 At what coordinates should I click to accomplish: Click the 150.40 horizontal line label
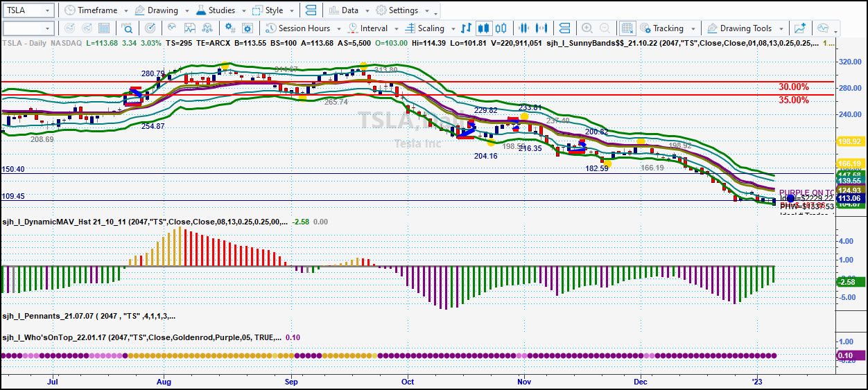click(x=14, y=169)
